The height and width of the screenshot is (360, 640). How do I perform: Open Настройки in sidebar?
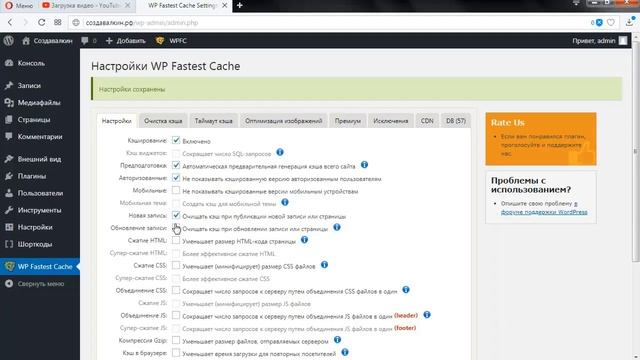35,227
